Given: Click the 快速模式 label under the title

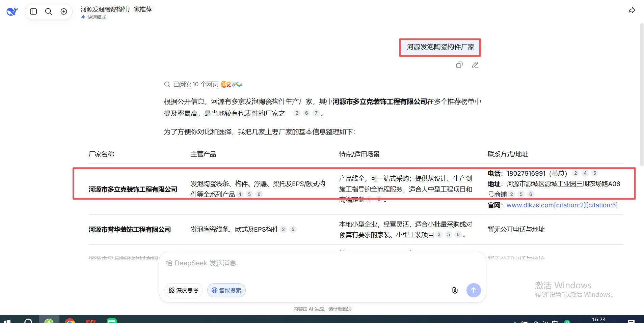Looking at the screenshot, I should pyautogui.click(x=93, y=17).
